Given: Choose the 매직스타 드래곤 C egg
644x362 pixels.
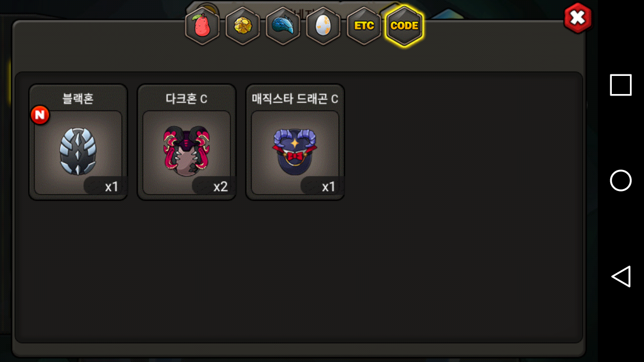Looking at the screenshot, I should pos(295,142).
